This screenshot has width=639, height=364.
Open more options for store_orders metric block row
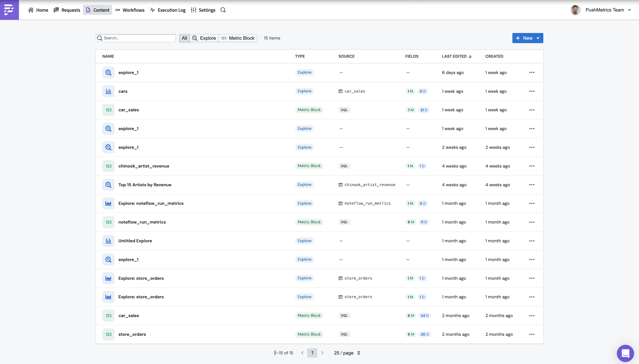(532, 334)
